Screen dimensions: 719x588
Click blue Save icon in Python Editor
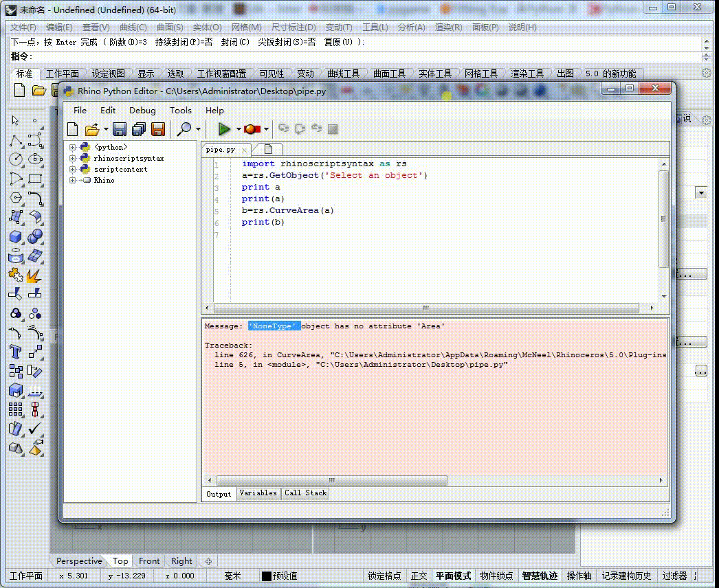(119, 129)
